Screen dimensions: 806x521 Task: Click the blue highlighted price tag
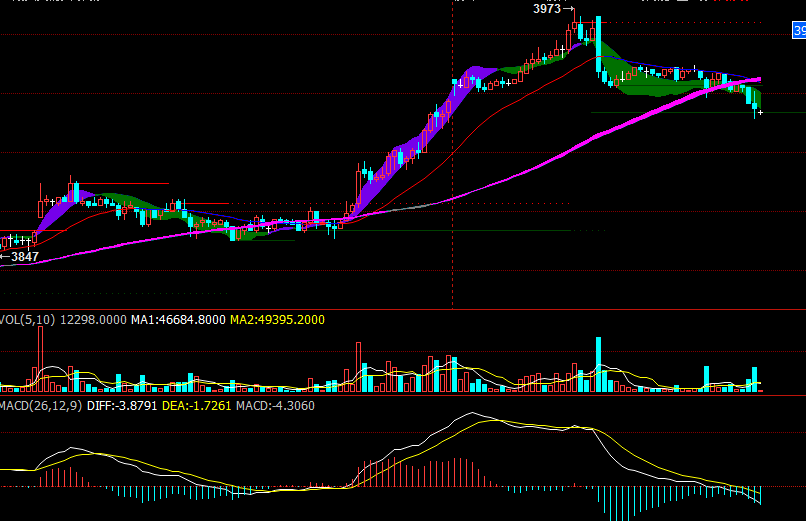pyautogui.click(x=799, y=32)
